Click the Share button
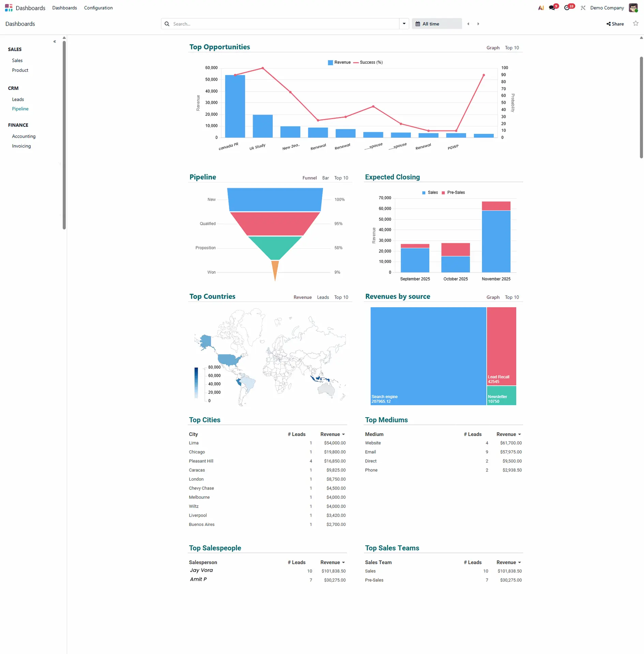This screenshot has width=644, height=654. (615, 24)
